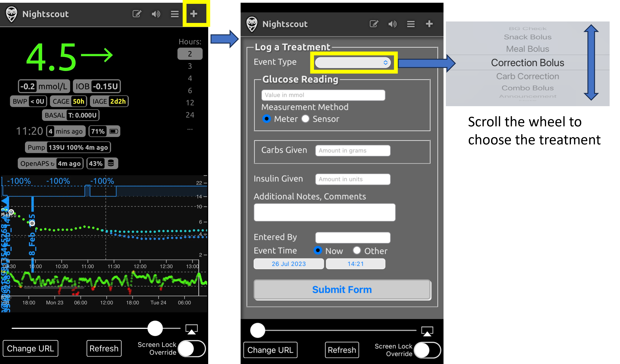Select Sensor measurement method
The width and height of the screenshot is (620, 364).
point(305,119)
